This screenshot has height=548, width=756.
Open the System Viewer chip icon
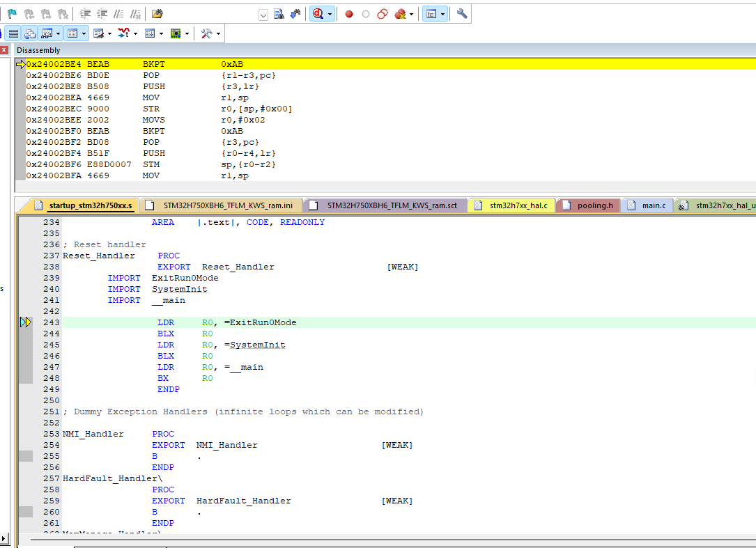(x=176, y=33)
